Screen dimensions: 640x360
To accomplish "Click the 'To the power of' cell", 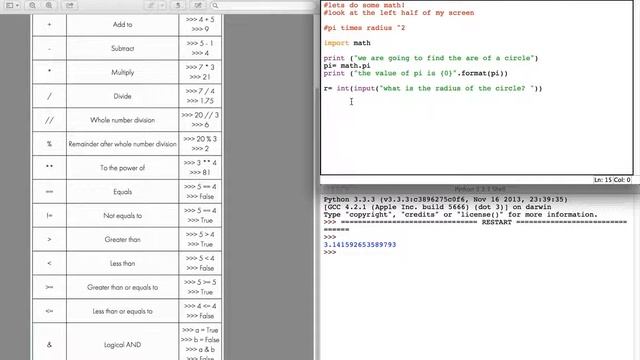I will (122, 168).
